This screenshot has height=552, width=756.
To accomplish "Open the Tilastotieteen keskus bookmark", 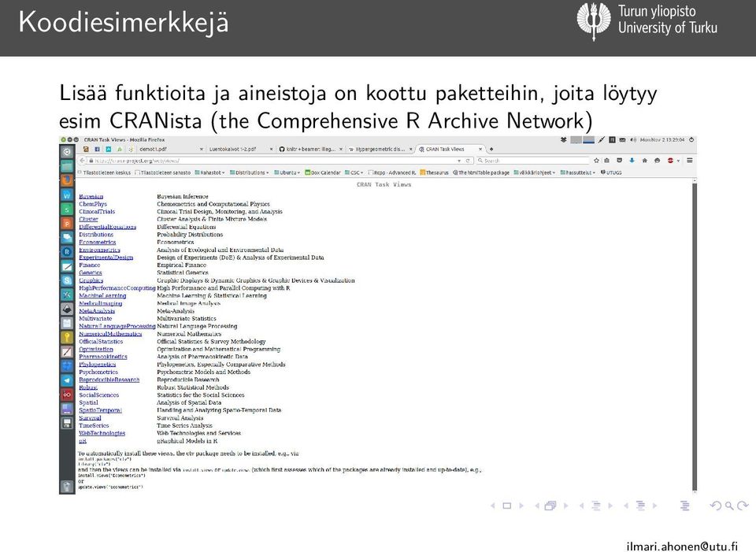I will (x=105, y=172).
